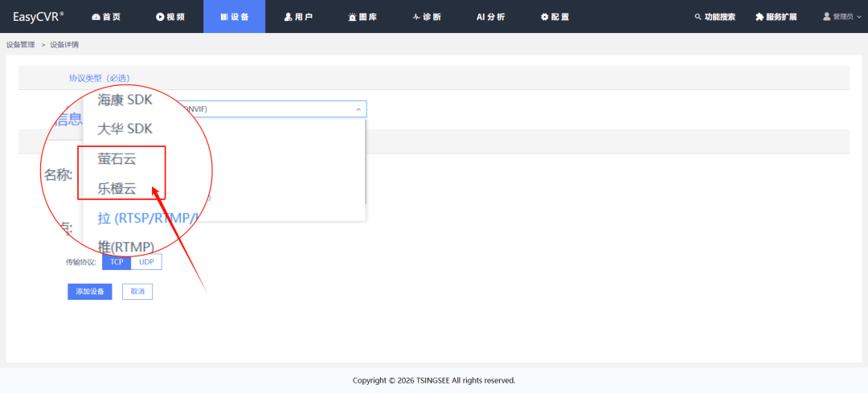Open the 首页 home tab

[x=106, y=17]
